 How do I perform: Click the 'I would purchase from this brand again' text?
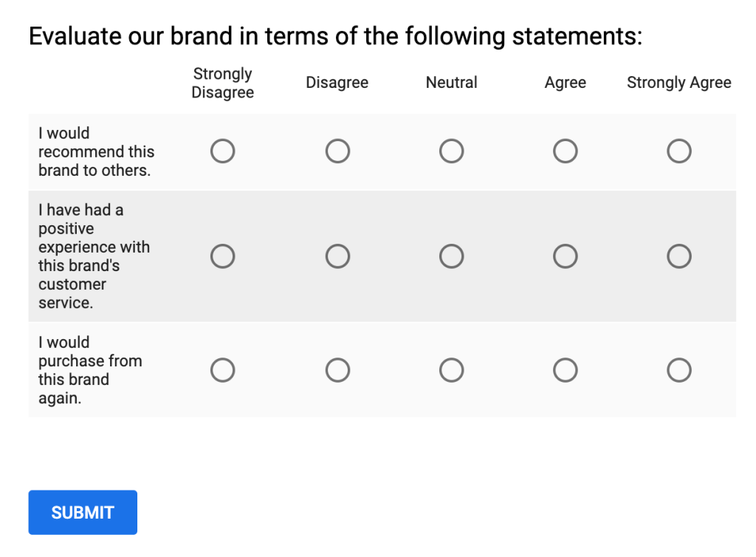point(89,370)
